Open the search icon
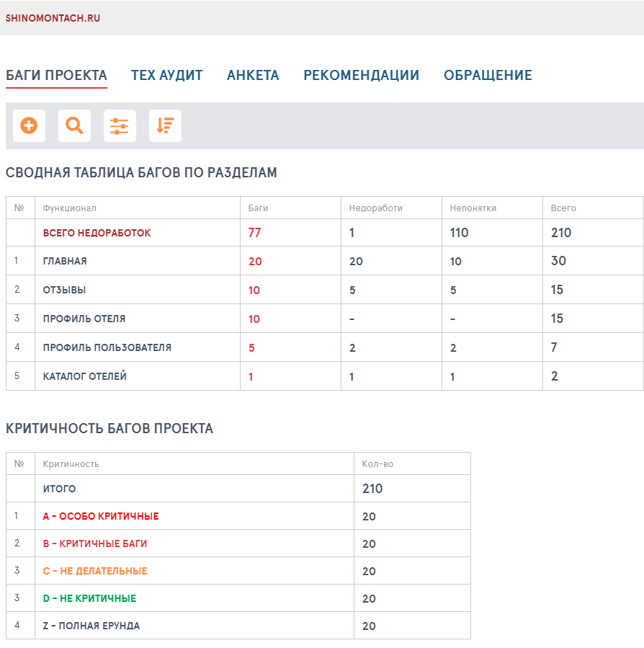Viewport: 644px width, 648px height. click(74, 125)
